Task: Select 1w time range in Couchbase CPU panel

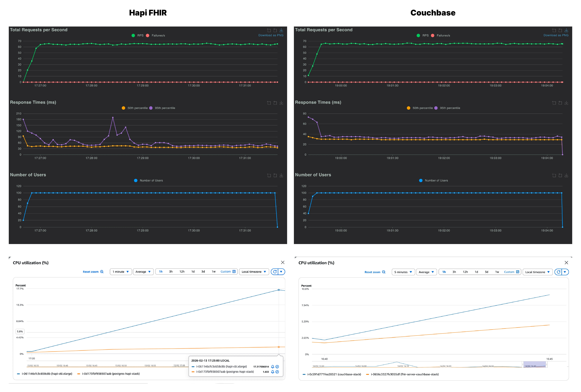Action: [x=497, y=272]
